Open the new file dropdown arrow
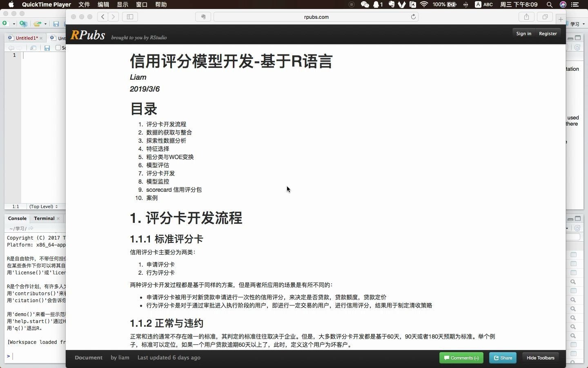Viewport: 588px width, 368px height. (13, 24)
